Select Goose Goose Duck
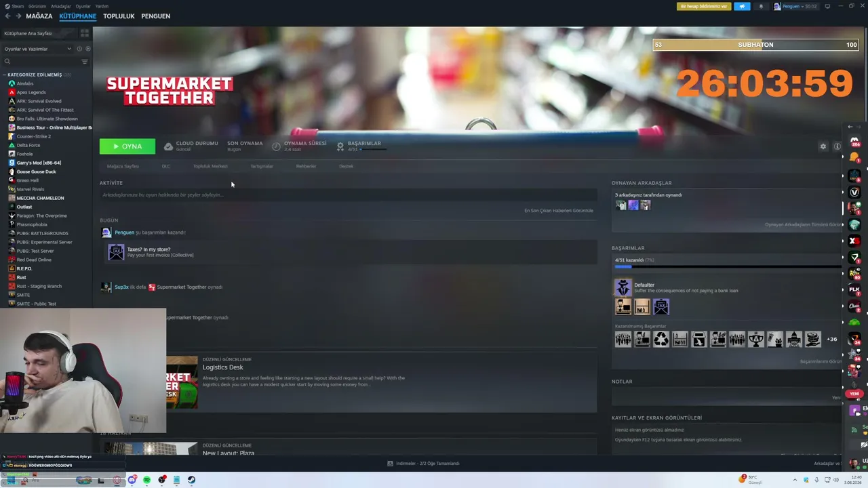 pyautogui.click(x=36, y=171)
